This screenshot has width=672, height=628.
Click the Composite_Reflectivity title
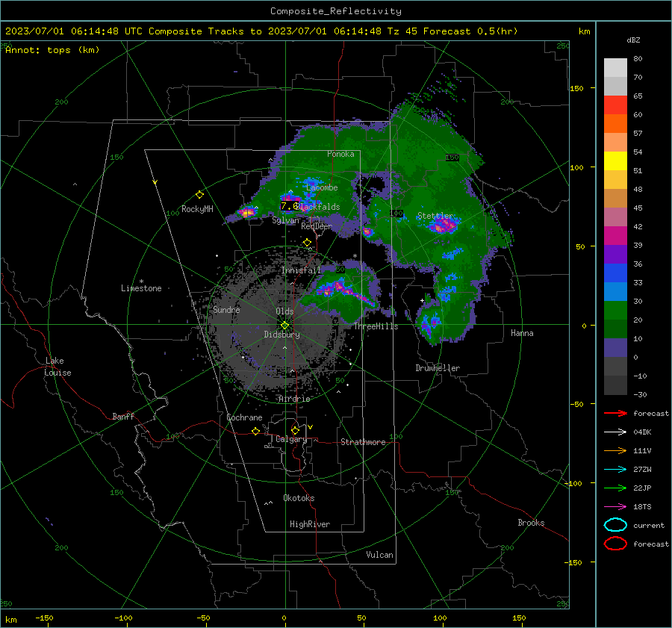335,11
